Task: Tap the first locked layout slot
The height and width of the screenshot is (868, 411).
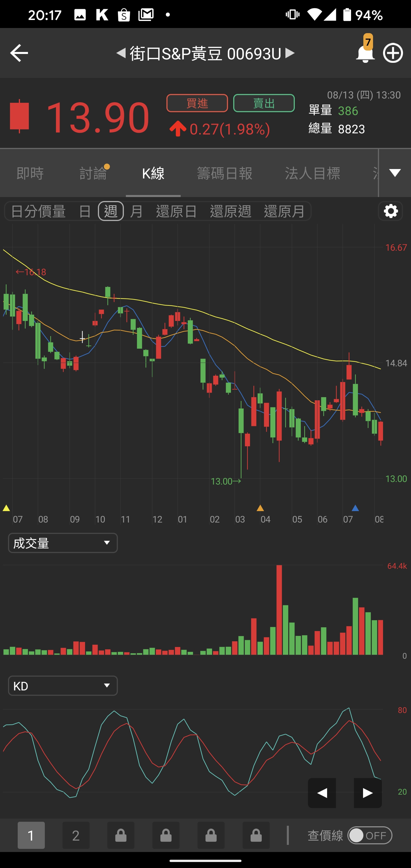Action: coord(121,835)
